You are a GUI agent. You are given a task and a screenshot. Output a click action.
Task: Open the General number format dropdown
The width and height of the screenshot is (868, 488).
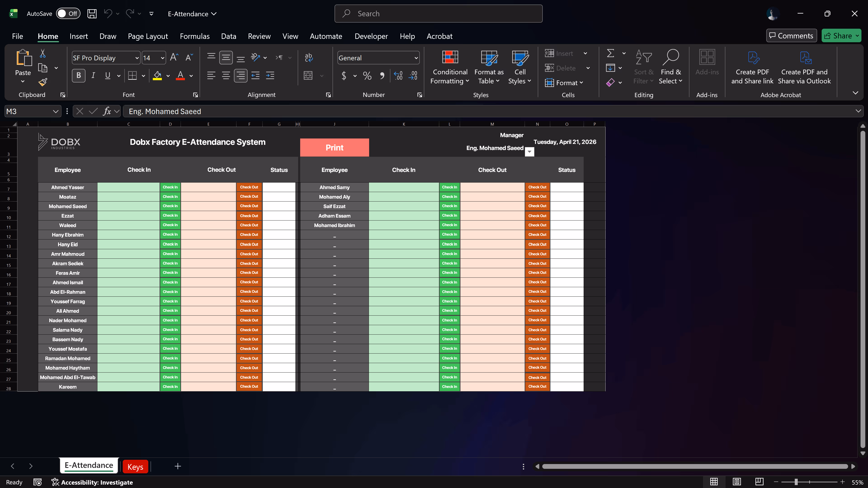[416, 58]
